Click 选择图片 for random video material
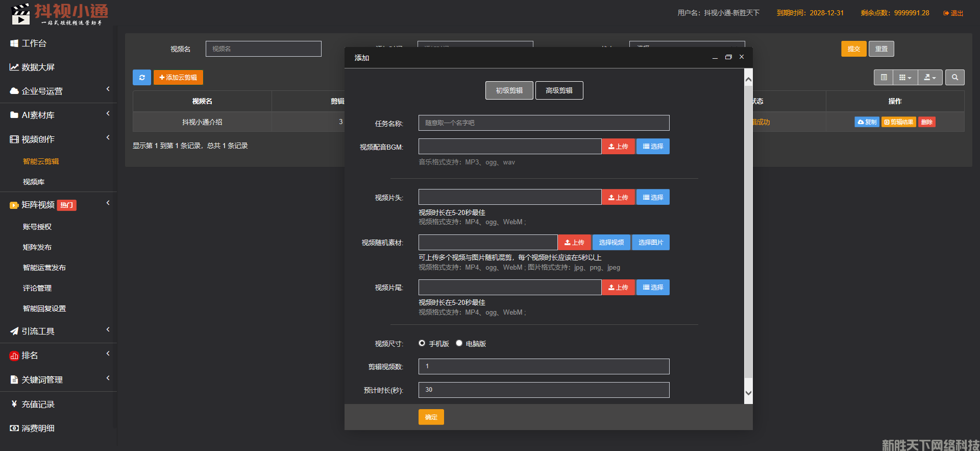980x451 pixels. pyautogui.click(x=650, y=243)
